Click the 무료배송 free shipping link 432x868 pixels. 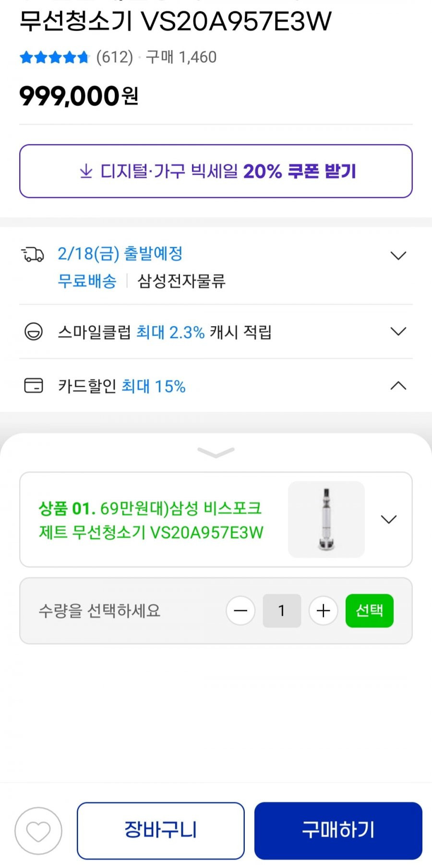(x=87, y=281)
